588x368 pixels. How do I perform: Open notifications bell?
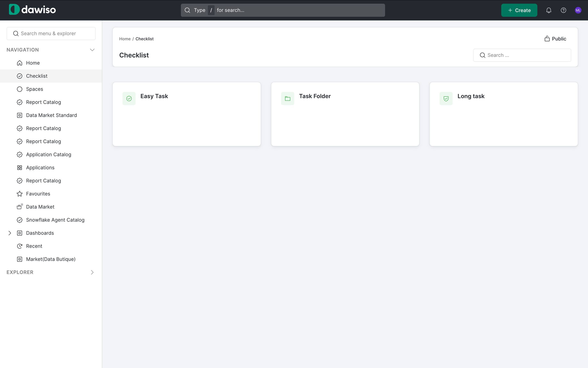point(549,10)
